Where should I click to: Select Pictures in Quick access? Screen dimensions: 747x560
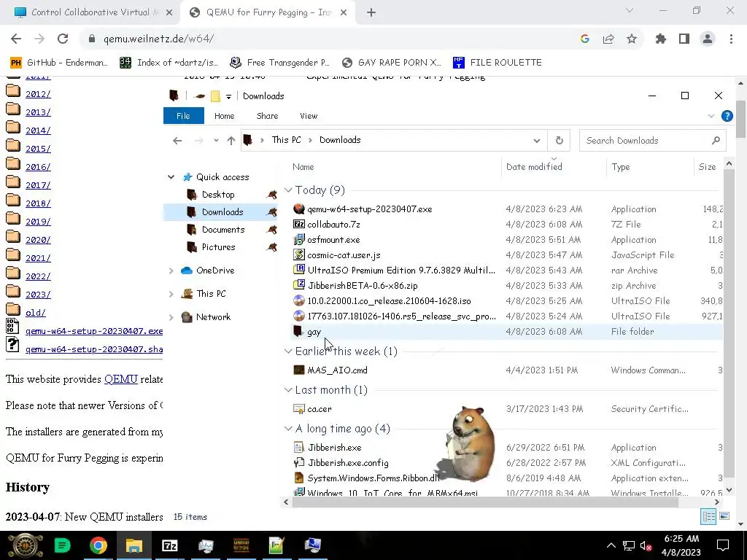click(218, 247)
